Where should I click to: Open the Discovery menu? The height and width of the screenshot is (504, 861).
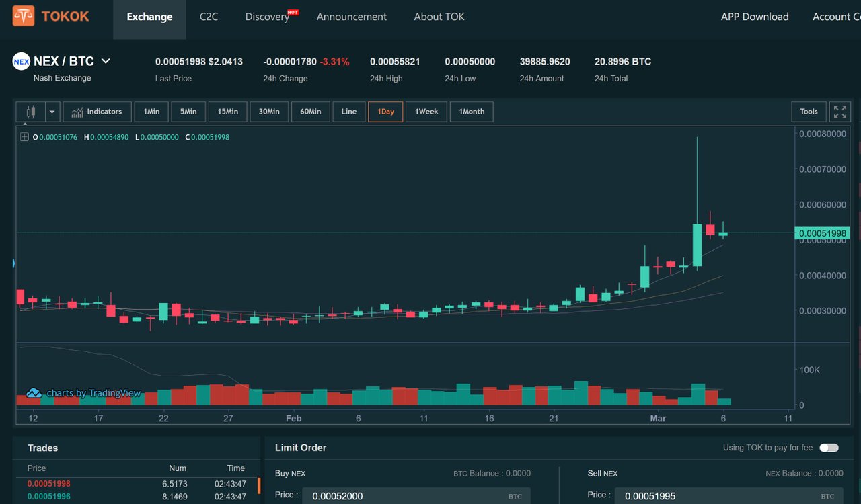(x=267, y=17)
